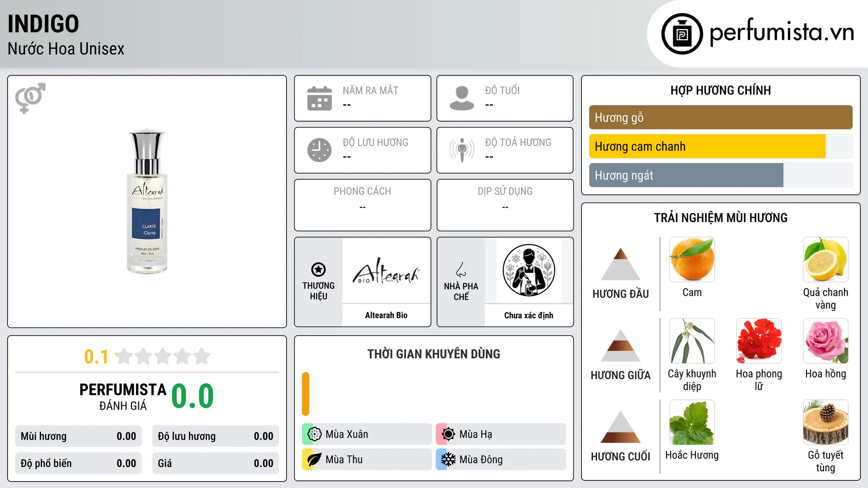Image resolution: width=868 pixels, height=488 pixels.
Task: Select the Mùa Đông season button
Action: (x=501, y=460)
